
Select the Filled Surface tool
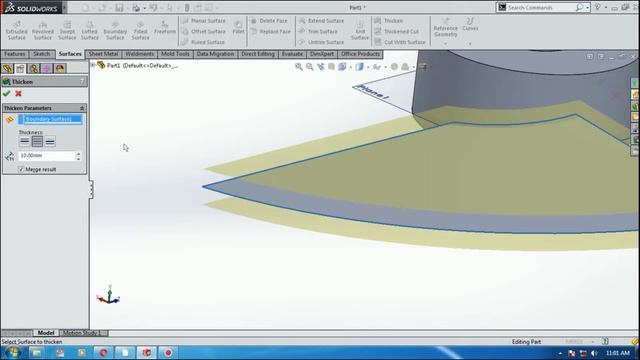click(x=140, y=31)
